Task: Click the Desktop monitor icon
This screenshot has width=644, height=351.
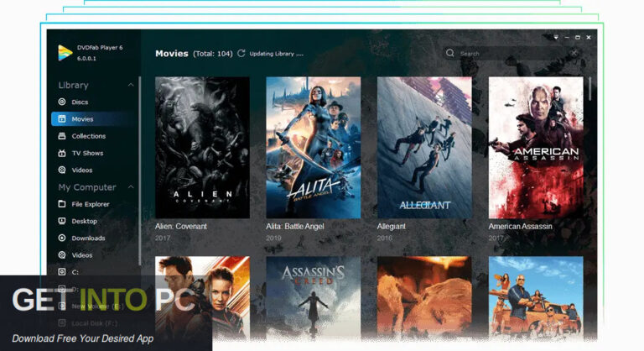Action: coord(62,221)
